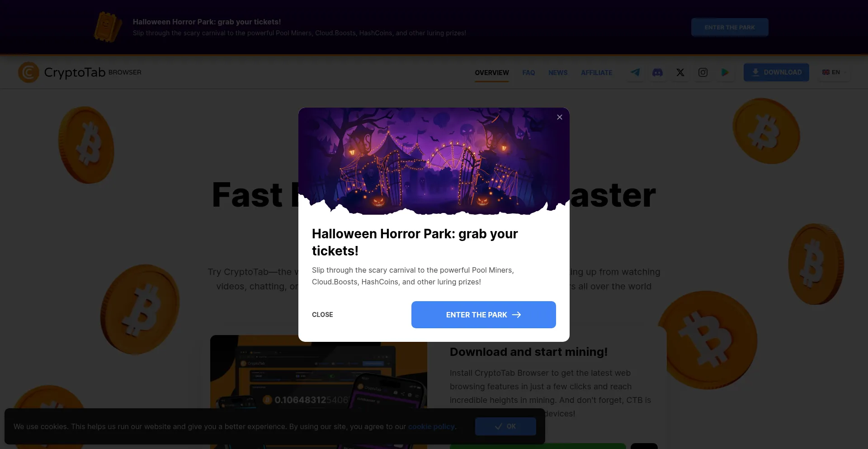The image size is (868, 449).
Task: Open the X (Twitter) icon
Action: click(x=680, y=72)
